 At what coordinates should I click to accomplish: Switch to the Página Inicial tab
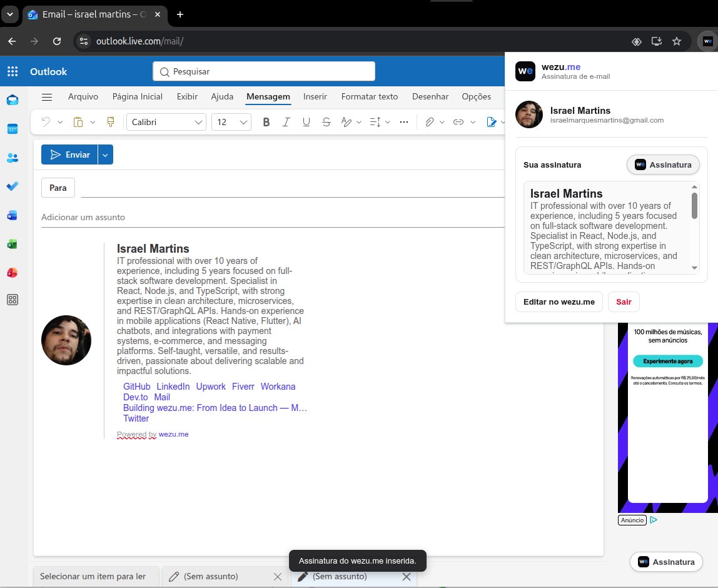[138, 96]
